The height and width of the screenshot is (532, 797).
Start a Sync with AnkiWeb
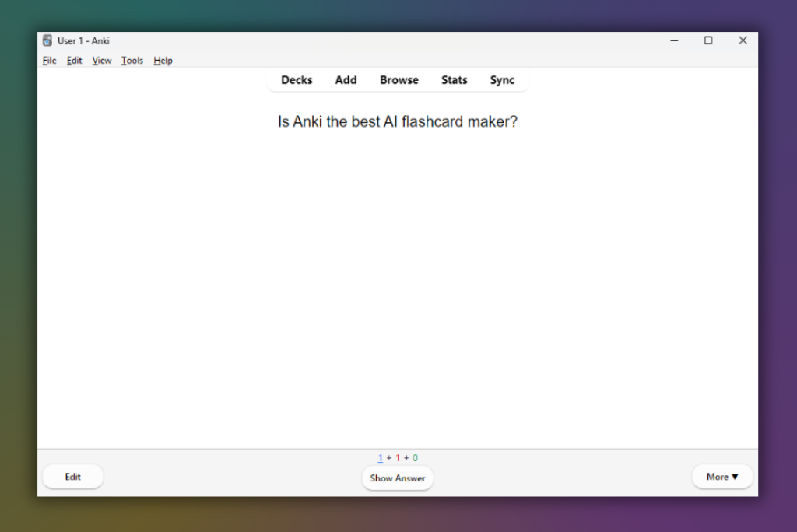point(502,79)
